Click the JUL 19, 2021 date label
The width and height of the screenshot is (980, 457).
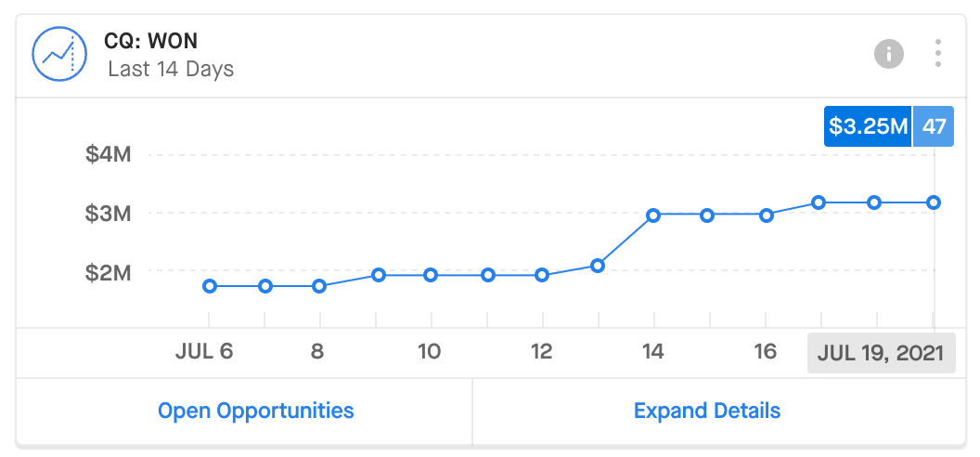(x=882, y=353)
